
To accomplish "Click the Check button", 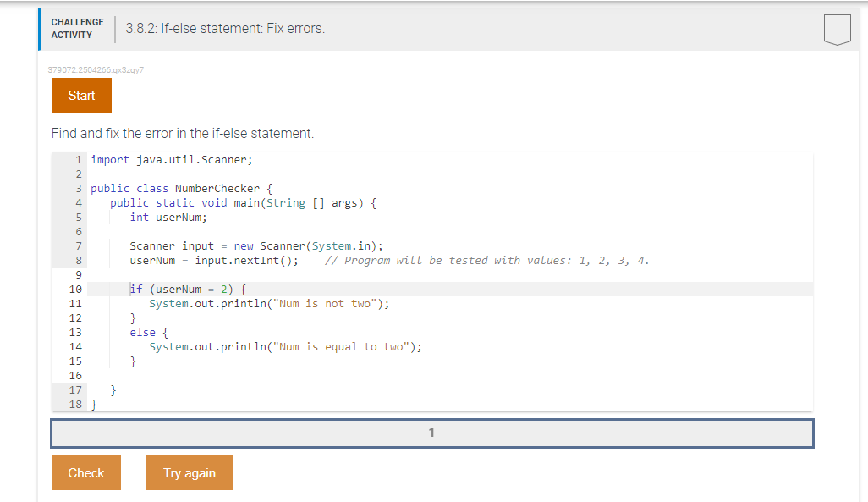I will pyautogui.click(x=85, y=472).
